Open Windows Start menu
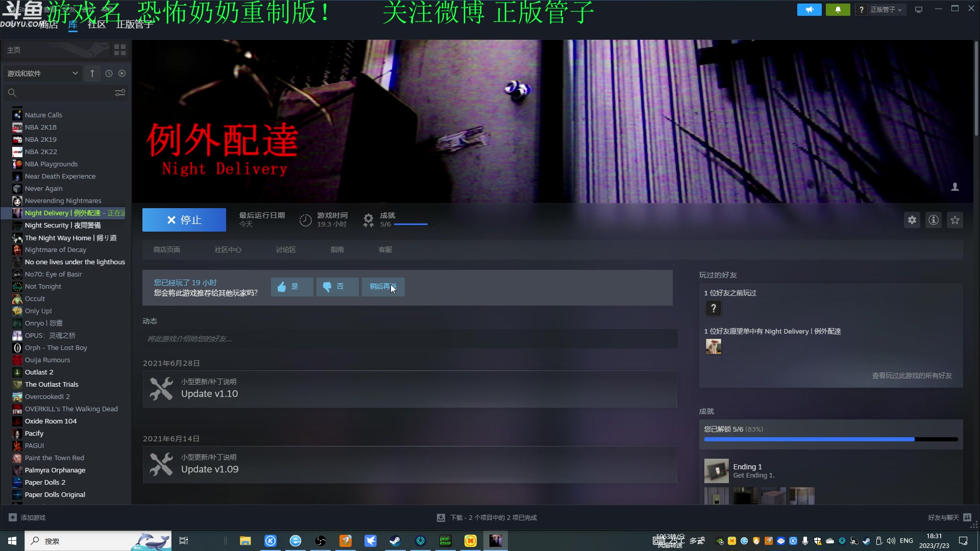This screenshot has height=551, width=980. point(12,541)
